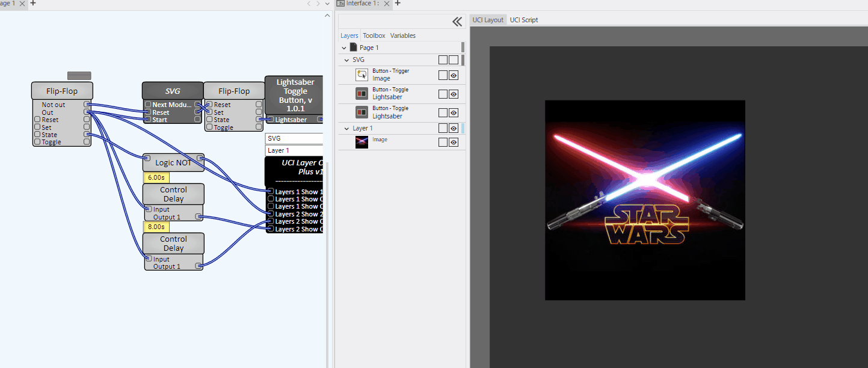The image size is (868, 368).
Task: Hide the first Lightsaber toggle button element
Action: 454,94
